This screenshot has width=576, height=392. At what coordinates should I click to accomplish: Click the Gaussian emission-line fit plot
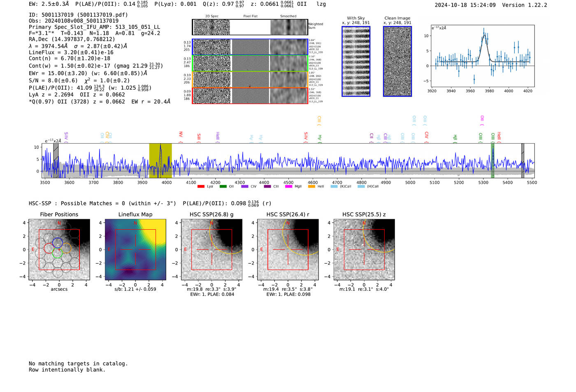[483, 56]
